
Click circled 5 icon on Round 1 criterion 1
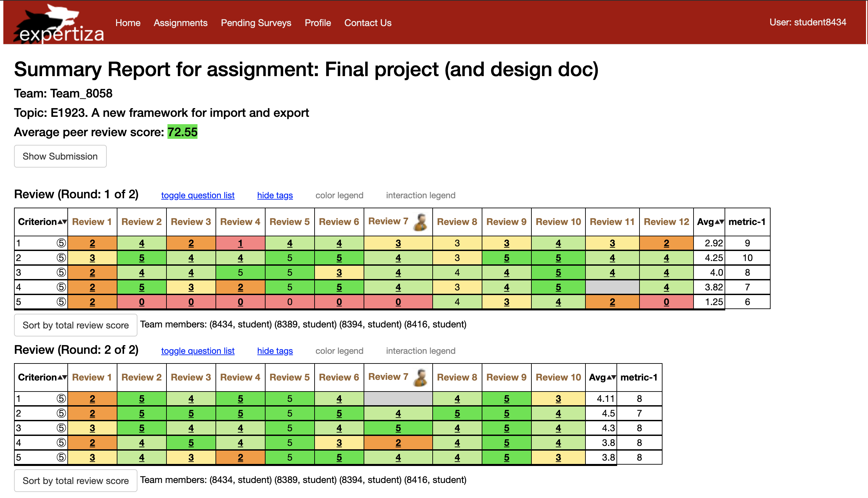click(x=61, y=243)
